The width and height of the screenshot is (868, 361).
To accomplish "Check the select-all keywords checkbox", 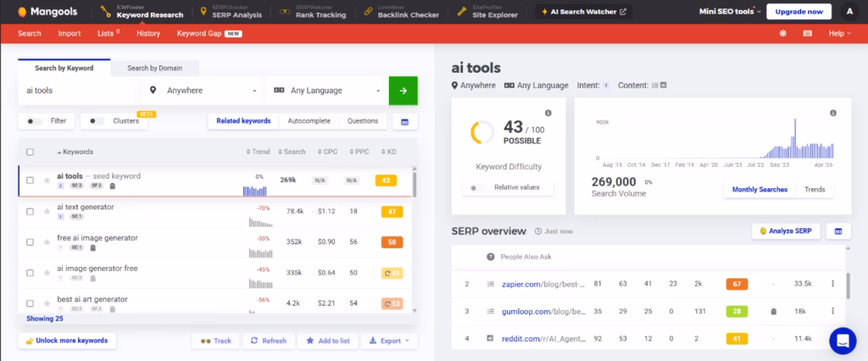I will point(30,153).
